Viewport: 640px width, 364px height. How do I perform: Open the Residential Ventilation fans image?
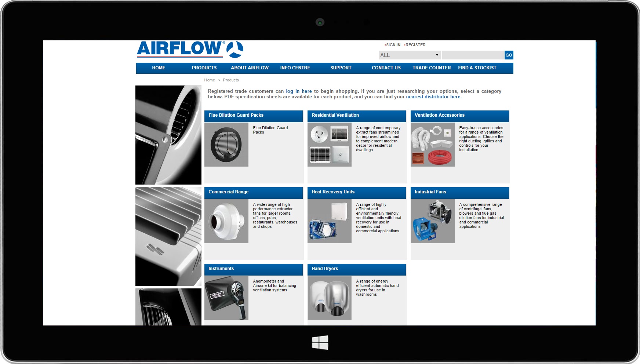tap(329, 145)
